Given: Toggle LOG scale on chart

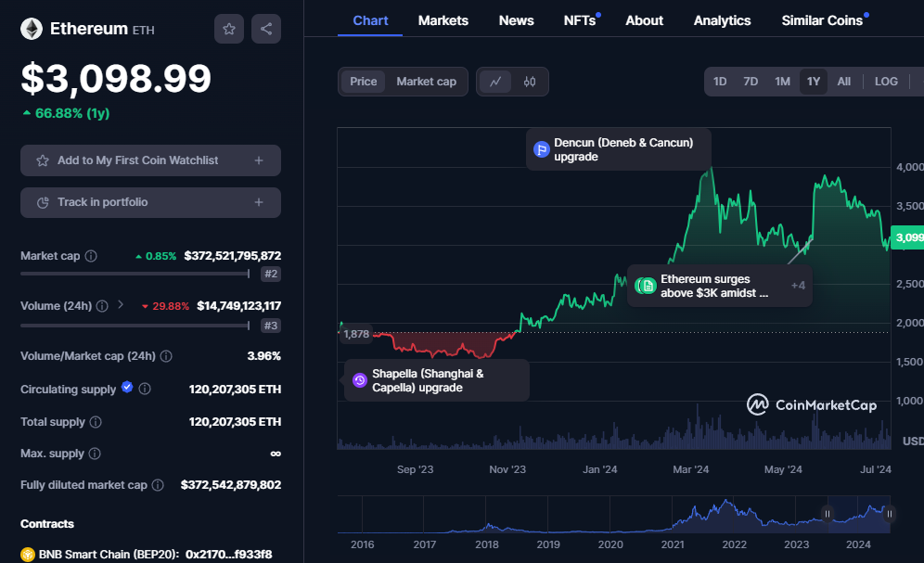Looking at the screenshot, I should [886, 82].
